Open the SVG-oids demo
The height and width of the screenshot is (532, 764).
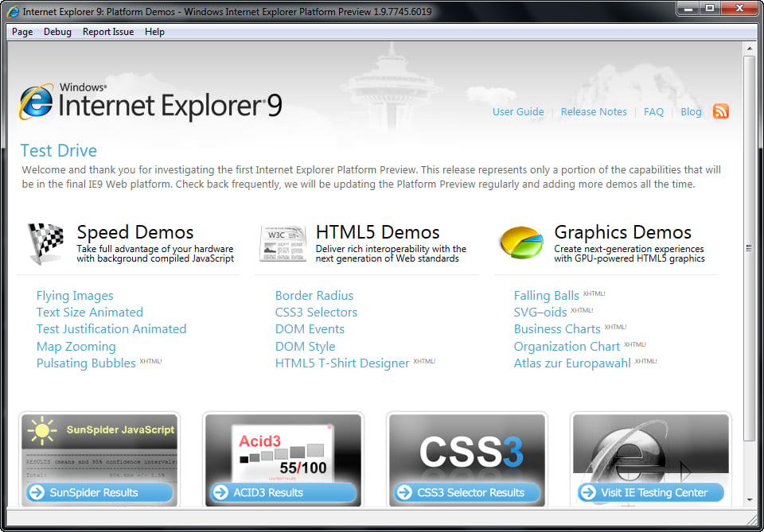pyautogui.click(x=540, y=312)
